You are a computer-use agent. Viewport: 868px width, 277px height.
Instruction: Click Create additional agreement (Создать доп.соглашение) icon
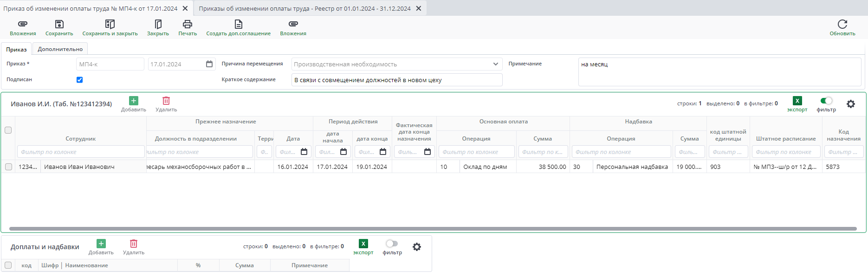click(x=238, y=24)
